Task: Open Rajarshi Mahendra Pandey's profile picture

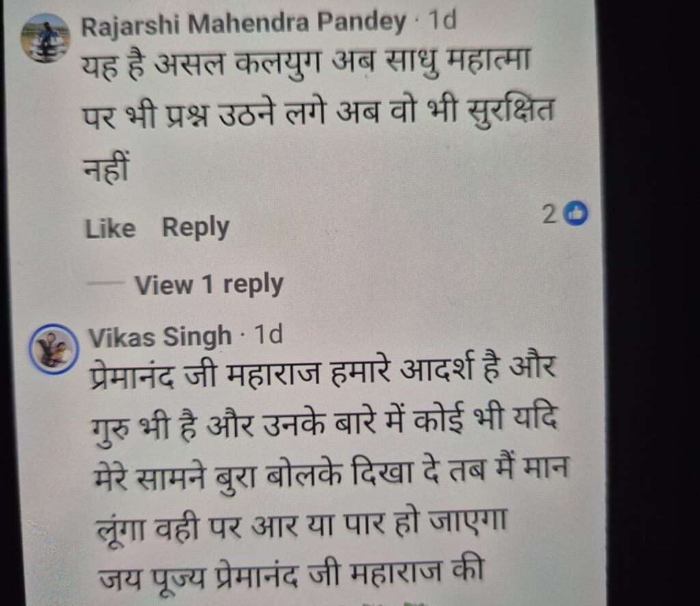Action: coord(46,38)
